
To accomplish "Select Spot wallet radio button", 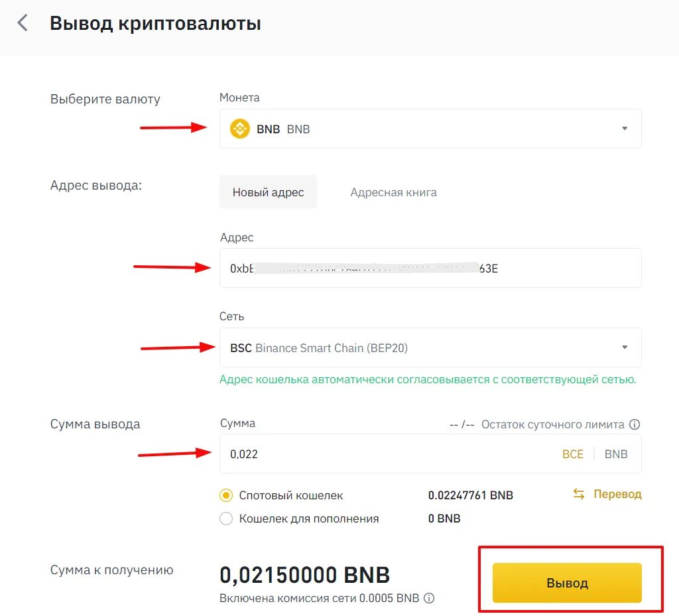I will click(x=226, y=495).
